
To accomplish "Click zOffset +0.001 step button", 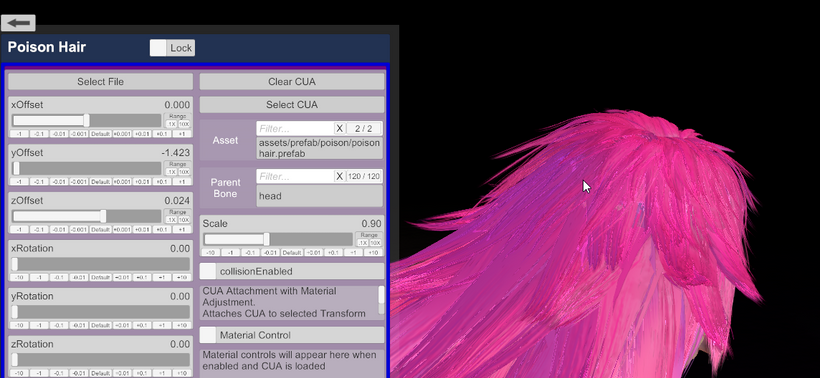I will (121, 230).
